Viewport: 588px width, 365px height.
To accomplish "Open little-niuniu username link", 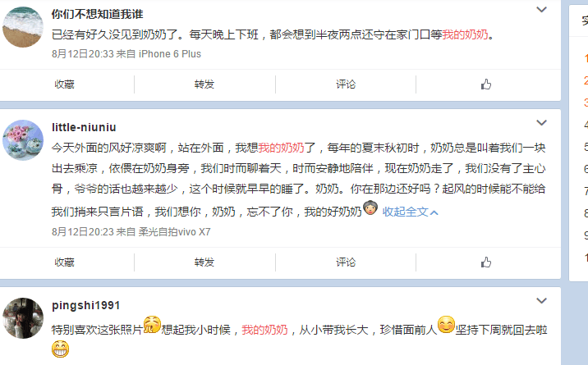I will tap(84, 127).
